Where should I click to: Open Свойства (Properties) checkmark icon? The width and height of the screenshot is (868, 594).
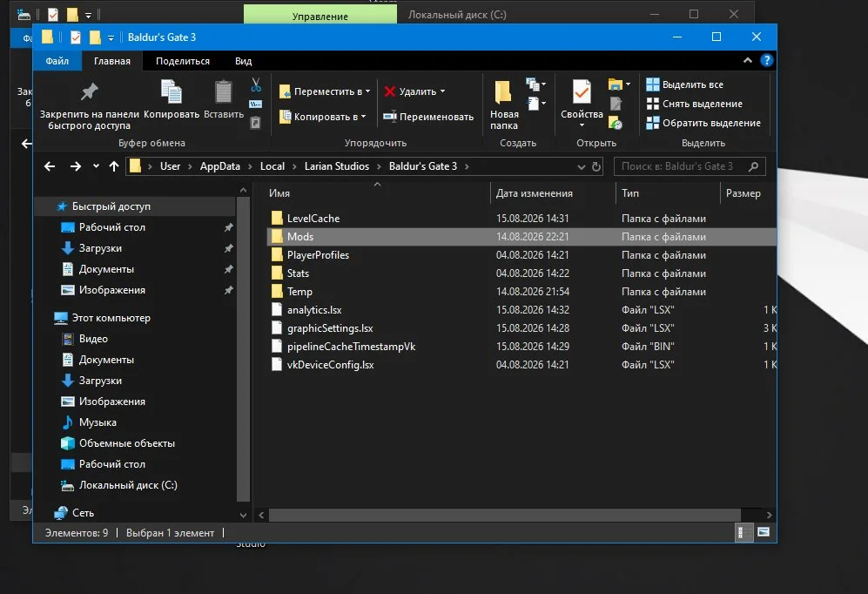point(582,92)
